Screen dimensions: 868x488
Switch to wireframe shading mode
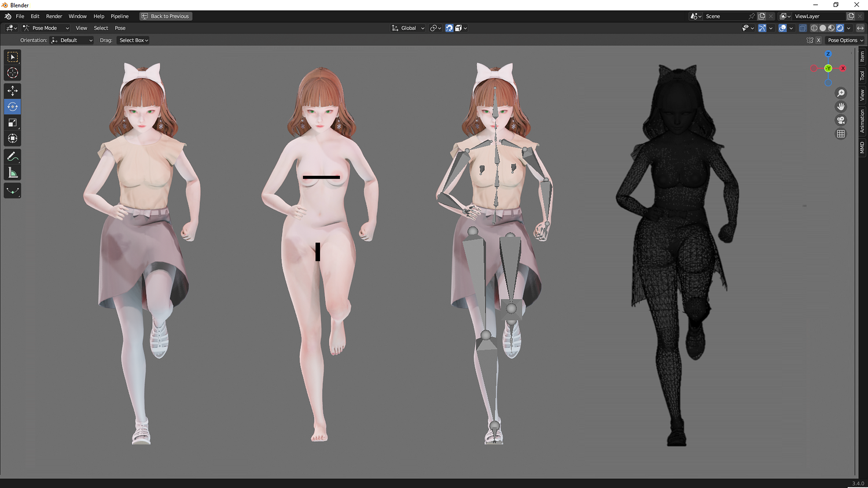click(x=814, y=28)
